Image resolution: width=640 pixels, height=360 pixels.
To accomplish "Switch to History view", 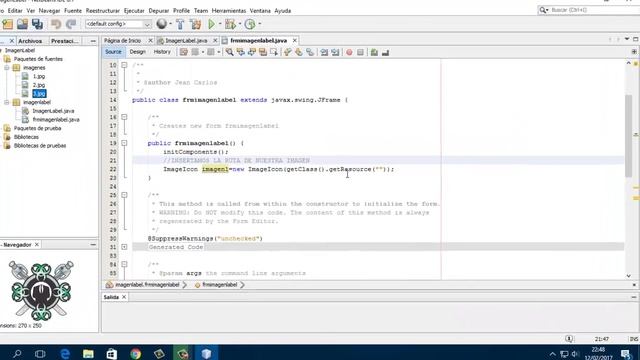I will (162, 52).
